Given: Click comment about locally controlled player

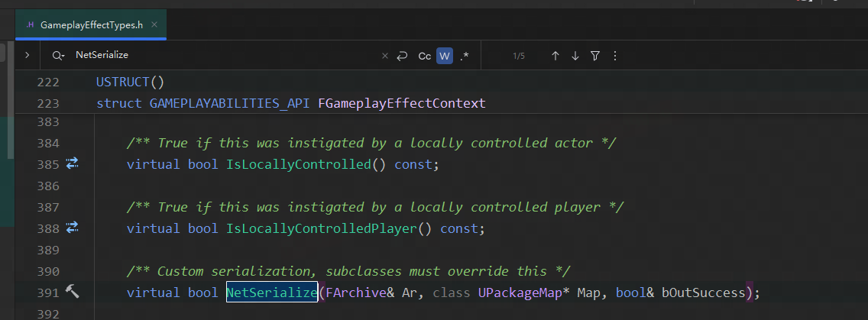Looking at the screenshot, I should [x=375, y=207].
